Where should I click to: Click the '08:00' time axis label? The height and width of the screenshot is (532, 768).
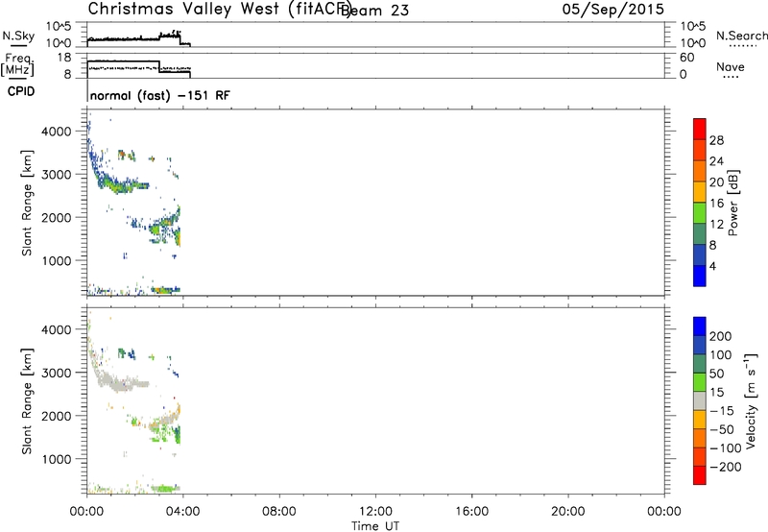[279, 512]
